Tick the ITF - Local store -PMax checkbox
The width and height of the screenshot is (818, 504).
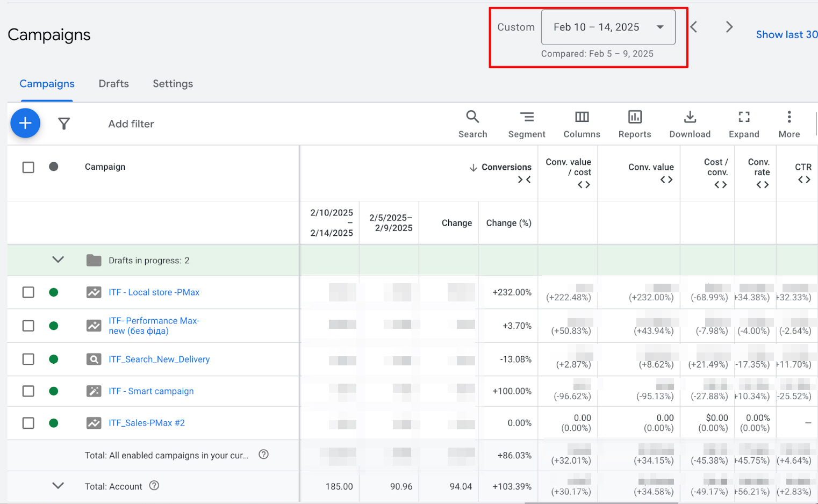tap(28, 292)
